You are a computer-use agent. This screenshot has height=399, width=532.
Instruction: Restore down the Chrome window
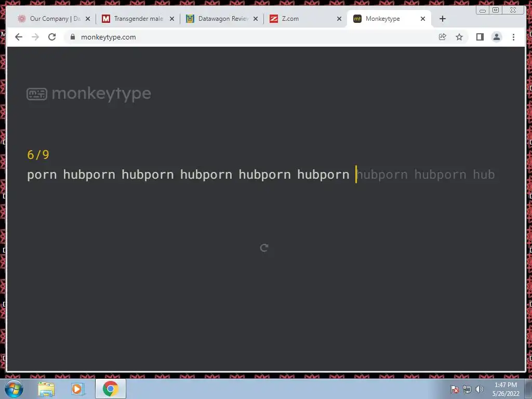495,10
